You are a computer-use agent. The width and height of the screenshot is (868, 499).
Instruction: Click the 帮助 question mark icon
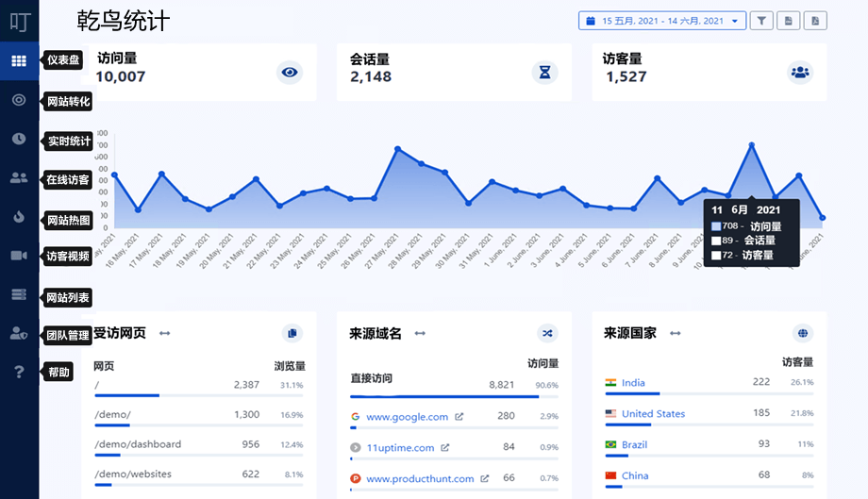[19, 372]
